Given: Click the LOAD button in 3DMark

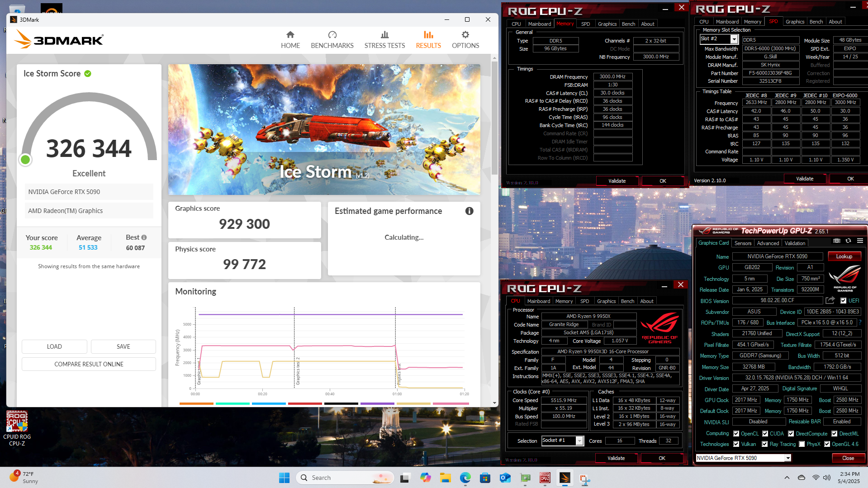Looking at the screenshot, I should point(54,346).
